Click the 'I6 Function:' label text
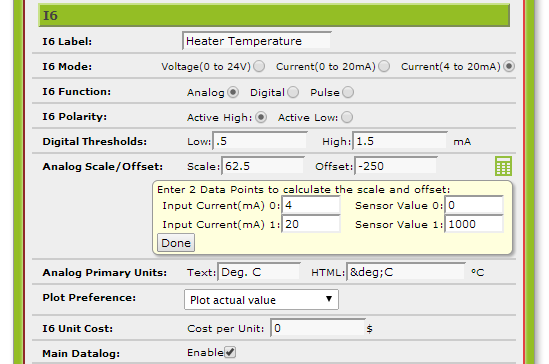Screen dimensions: 549x364 (x=77, y=92)
